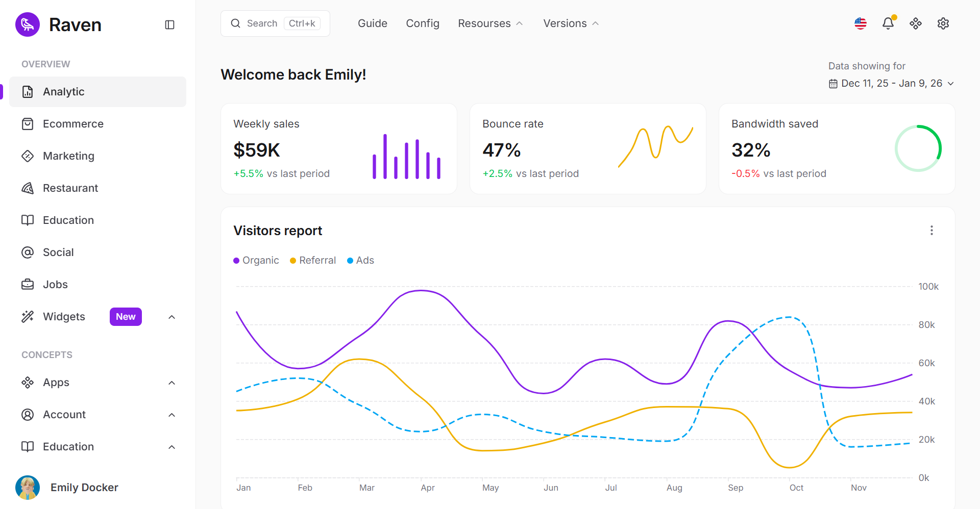
Task: Click the Raven brand name
Action: point(75,24)
